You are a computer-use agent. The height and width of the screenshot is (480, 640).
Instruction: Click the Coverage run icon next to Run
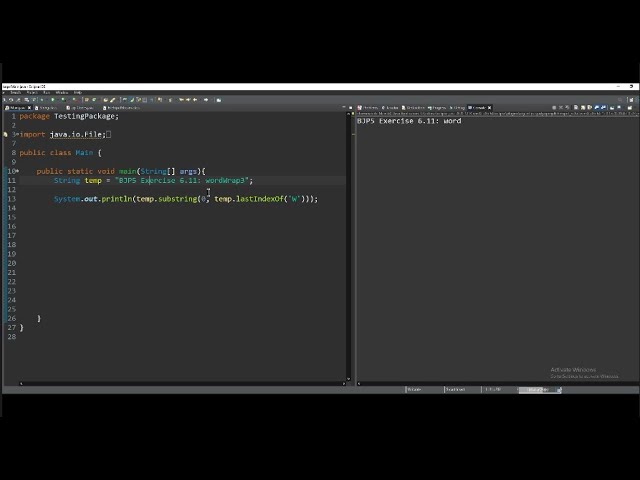pyautogui.click(x=63, y=100)
